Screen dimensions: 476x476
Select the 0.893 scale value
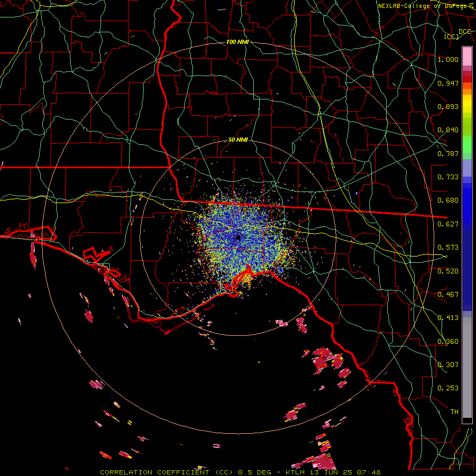(448, 106)
